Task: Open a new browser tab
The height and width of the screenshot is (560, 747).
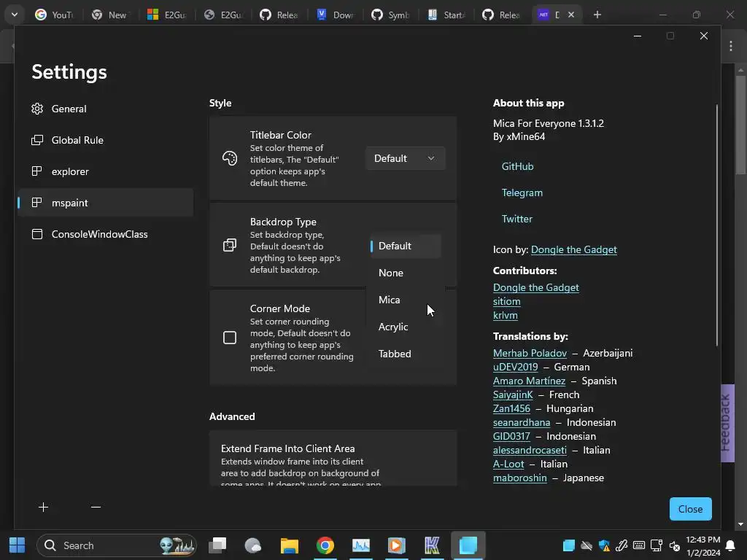Action: (597, 15)
